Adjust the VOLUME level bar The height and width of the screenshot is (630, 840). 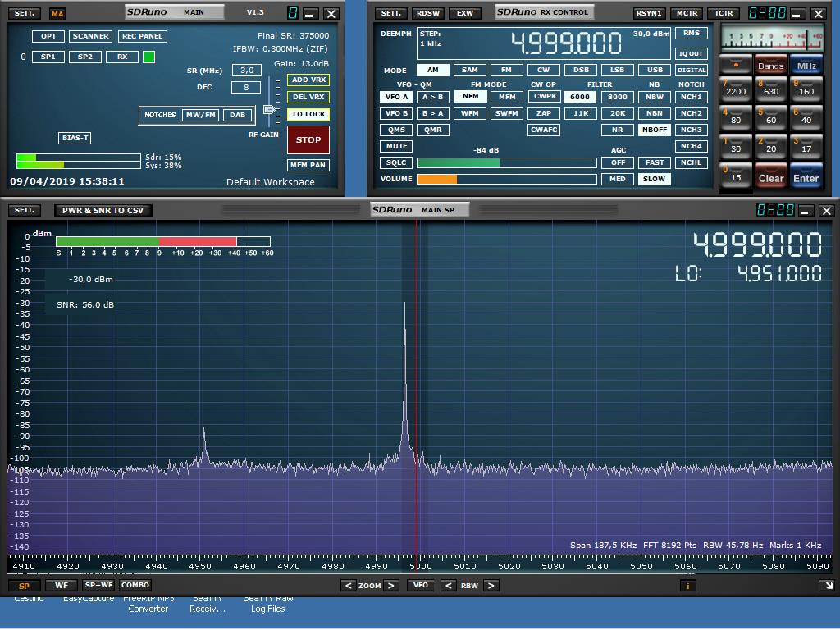click(507, 179)
